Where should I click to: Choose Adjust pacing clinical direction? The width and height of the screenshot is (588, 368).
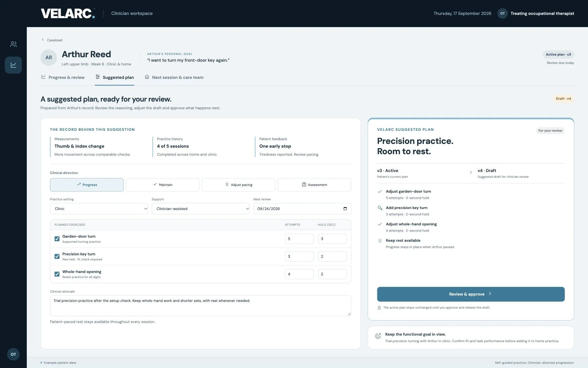tap(238, 185)
